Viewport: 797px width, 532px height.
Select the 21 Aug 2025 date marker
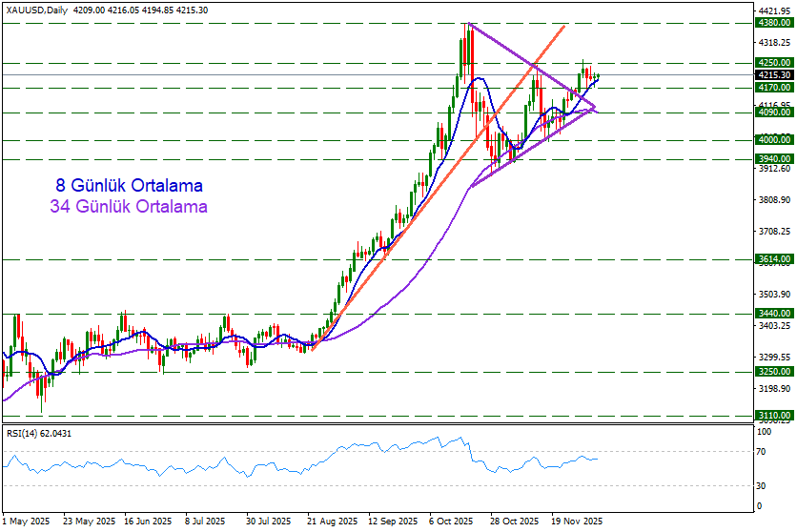coord(332,522)
